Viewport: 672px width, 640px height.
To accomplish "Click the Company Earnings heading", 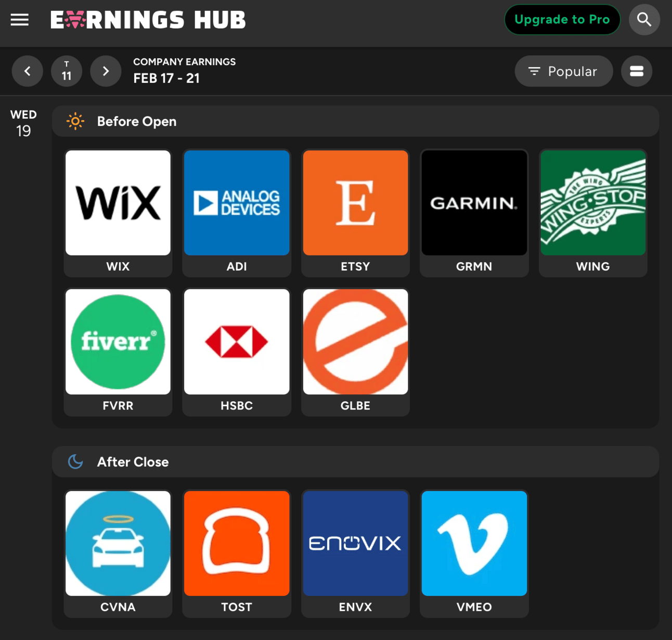I will click(x=185, y=62).
